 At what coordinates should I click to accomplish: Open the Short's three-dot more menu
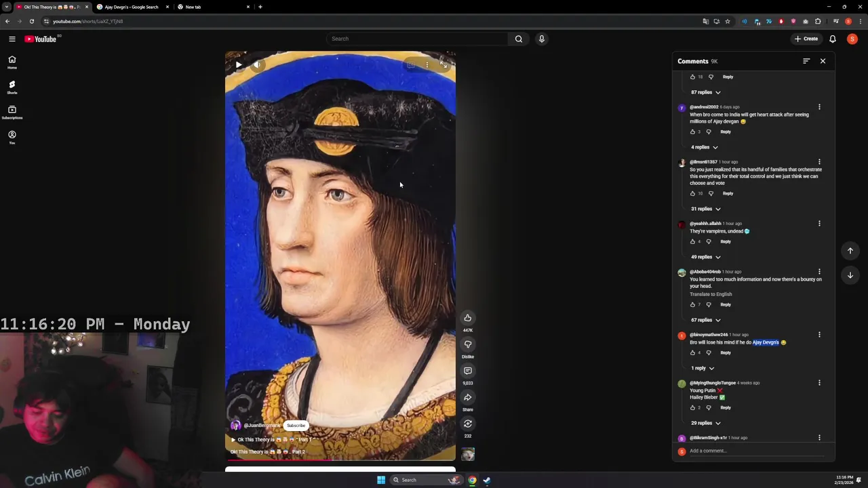click(427, 65)
